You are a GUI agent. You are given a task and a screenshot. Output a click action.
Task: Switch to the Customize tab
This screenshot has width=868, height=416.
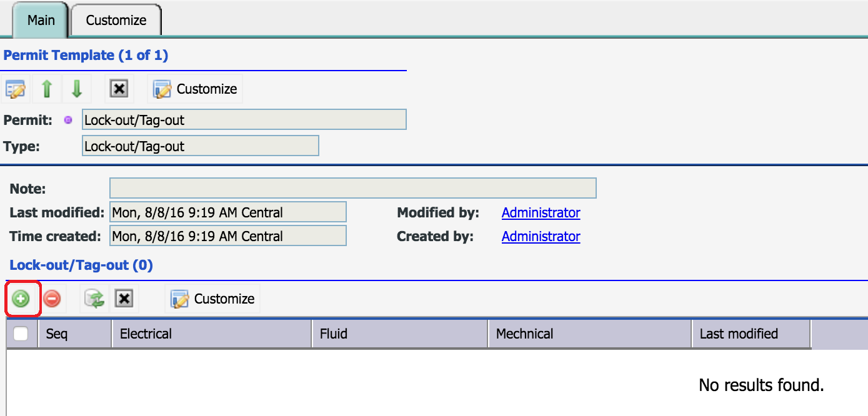tap(116, 20)
